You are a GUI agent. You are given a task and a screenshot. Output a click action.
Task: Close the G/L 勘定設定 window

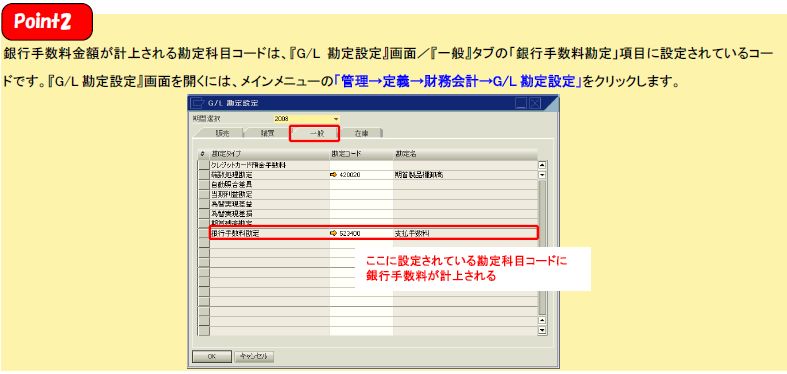click(x=534, y=103)
